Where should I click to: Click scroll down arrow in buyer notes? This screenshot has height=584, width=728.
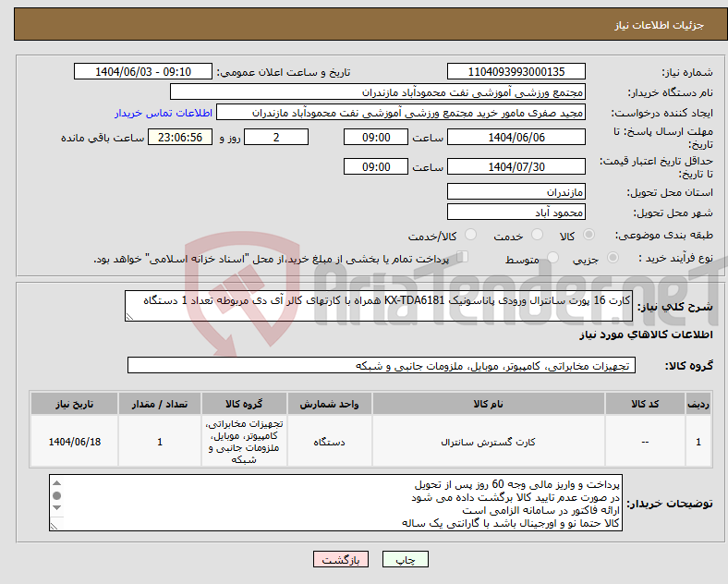pos(56,508)
